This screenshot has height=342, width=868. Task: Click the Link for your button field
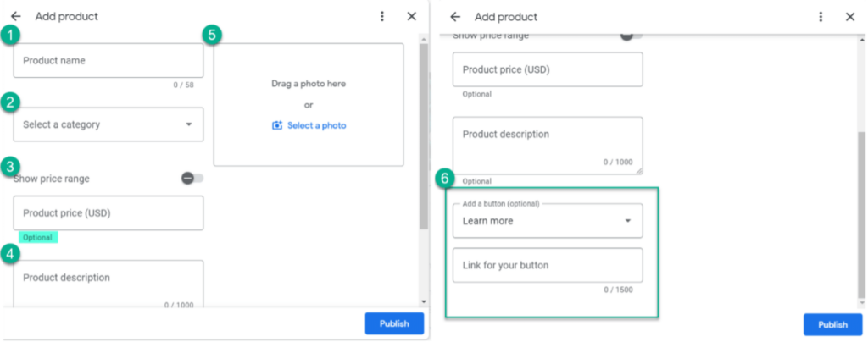click(x=548, y=265)
